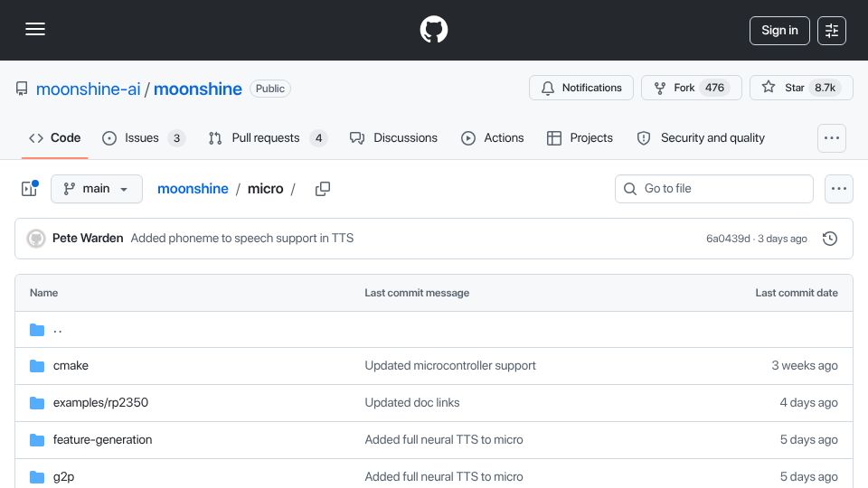
Task: Open more file options ellipsis menu
Action: [839, 189]
